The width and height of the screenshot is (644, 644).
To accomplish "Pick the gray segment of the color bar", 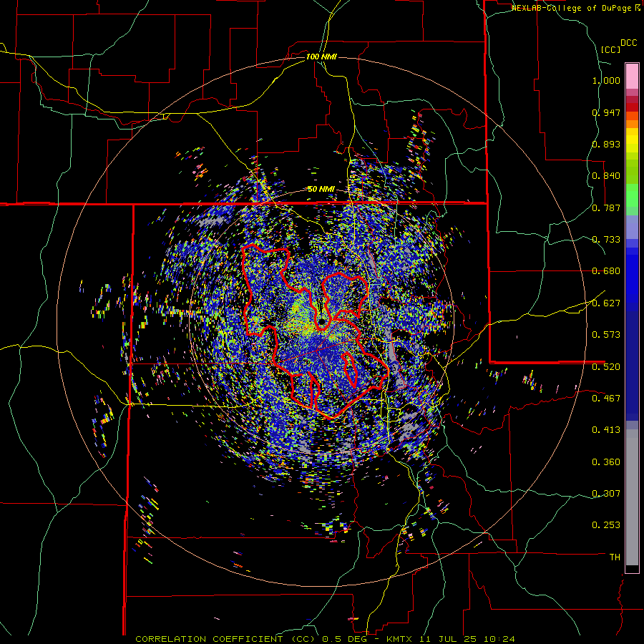I will (632, 497).
